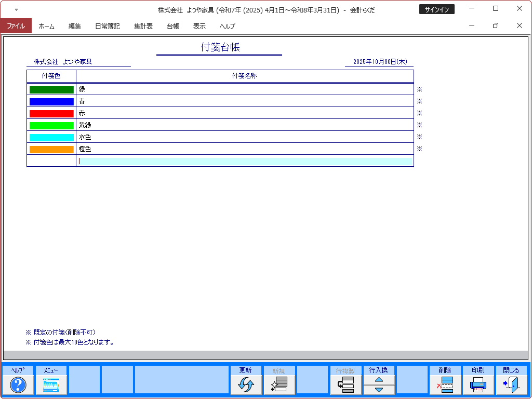Move row up with 行入換 up arrow
The image size is (532, 399).
pyautogui.click(x=379, y=379)
